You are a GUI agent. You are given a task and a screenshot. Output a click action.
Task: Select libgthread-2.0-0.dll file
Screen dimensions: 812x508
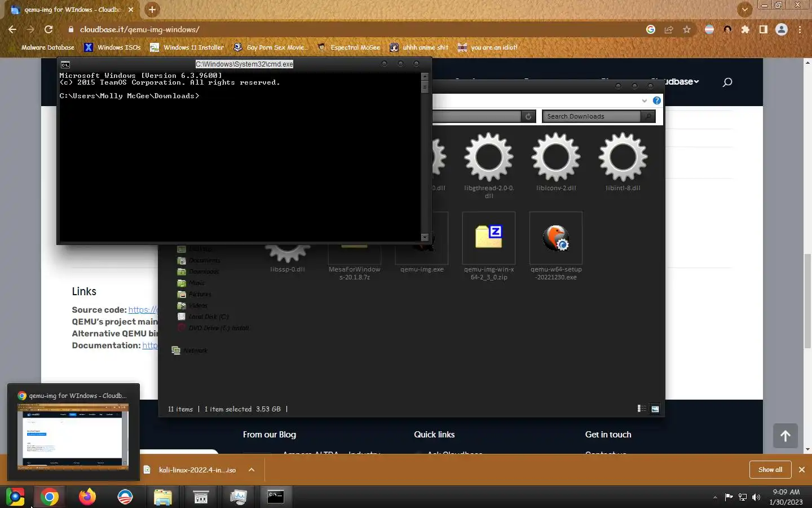coord(488,165)
